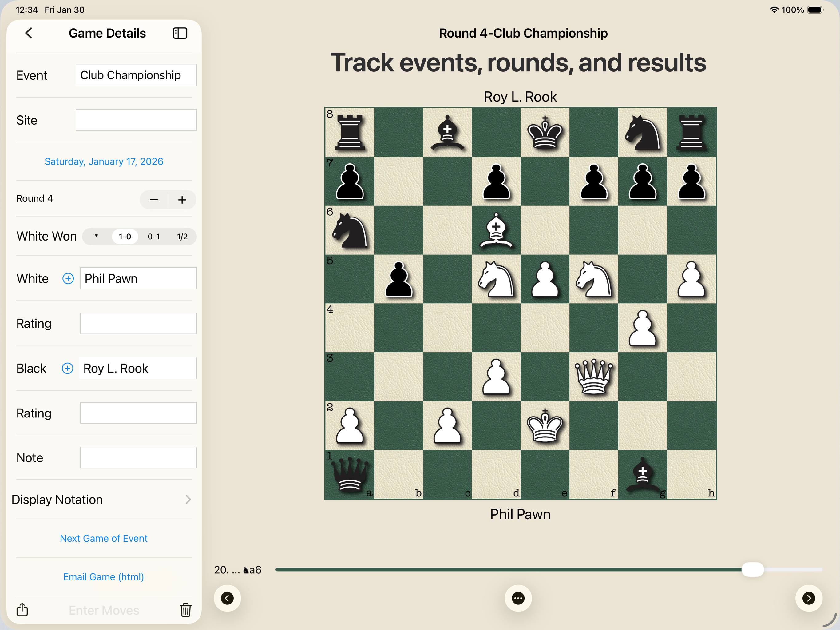840x630 pixels.
Task: Select the white knight on d5
Action: point(496,279)
